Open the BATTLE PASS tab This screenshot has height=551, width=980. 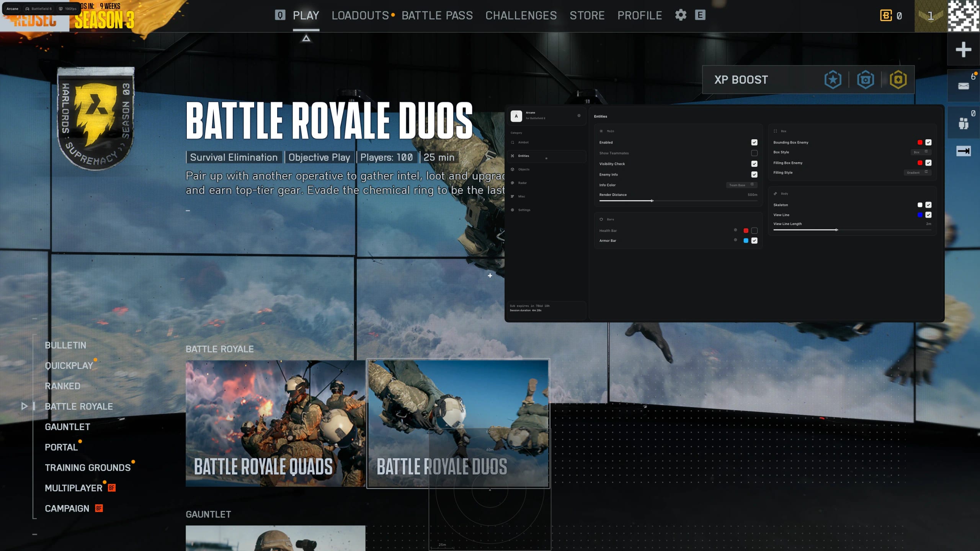click(437, 15)
